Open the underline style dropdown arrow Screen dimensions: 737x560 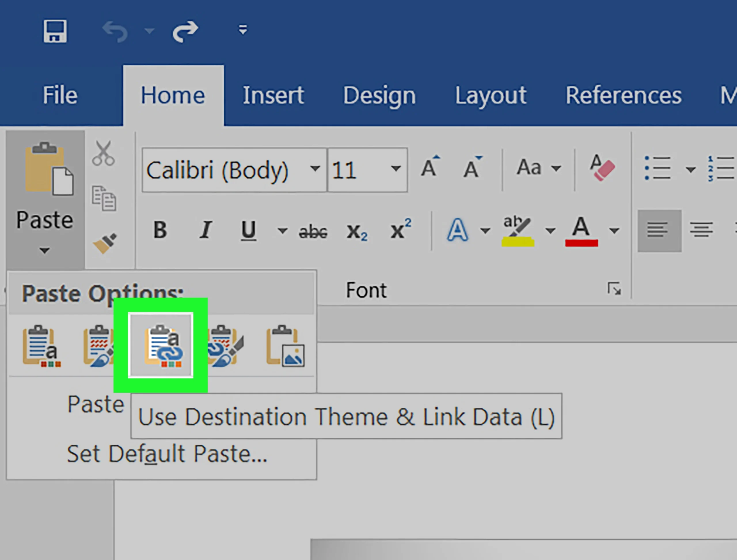(282, 230)
